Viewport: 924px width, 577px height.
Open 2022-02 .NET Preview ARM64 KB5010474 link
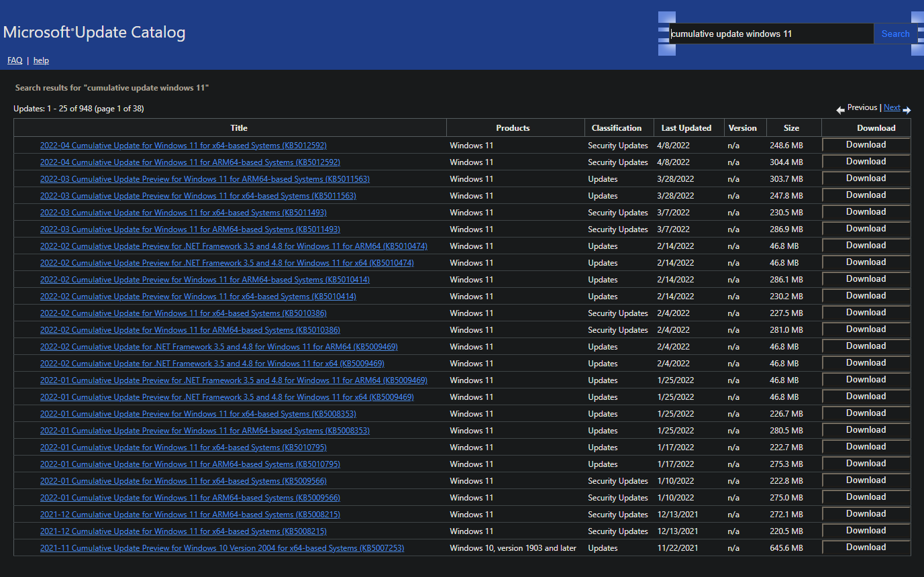click(x=234, y=246)
